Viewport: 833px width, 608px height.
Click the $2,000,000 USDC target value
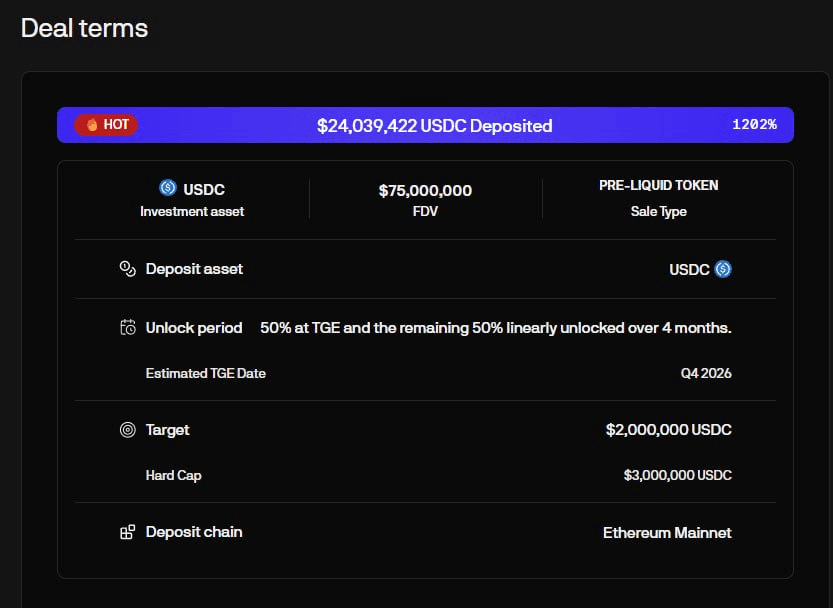pyautogui.click(x=669, y=429)
